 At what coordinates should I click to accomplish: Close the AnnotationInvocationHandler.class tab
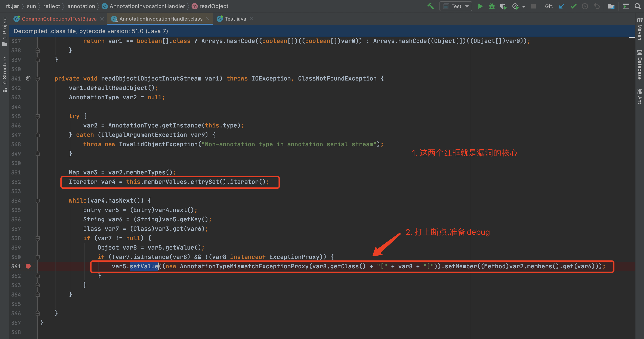tap(207, 19)
